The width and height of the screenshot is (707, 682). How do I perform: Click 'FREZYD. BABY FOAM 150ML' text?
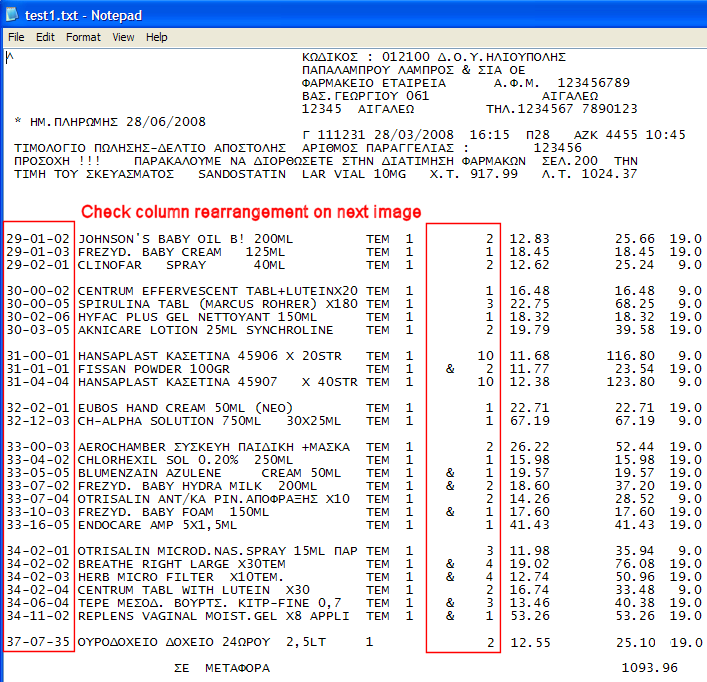pyautogui.click(x=173, y=513)
